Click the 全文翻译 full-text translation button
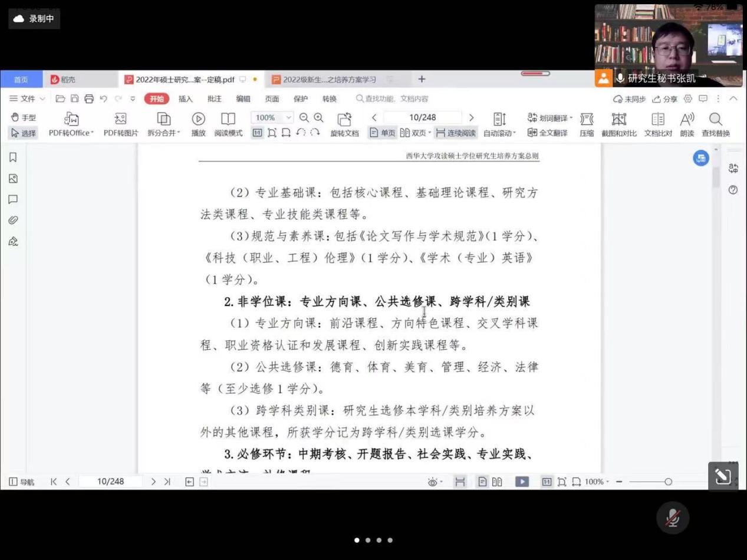The height and width of the screenshot is (560, 747). coord(547,133)
